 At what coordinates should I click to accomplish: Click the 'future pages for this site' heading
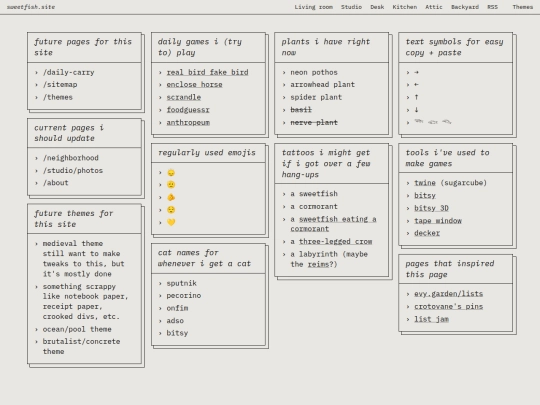(x=83, y=47)
